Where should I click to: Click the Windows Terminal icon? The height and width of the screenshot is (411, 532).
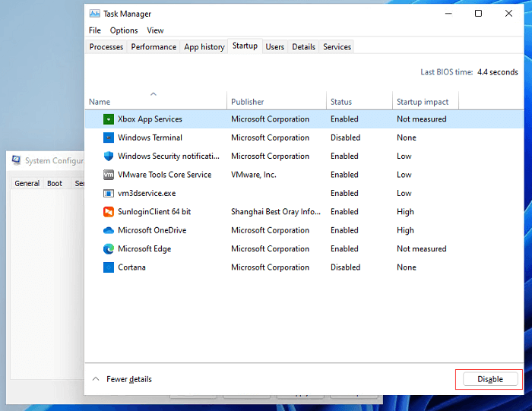click(x=109, y=138)
